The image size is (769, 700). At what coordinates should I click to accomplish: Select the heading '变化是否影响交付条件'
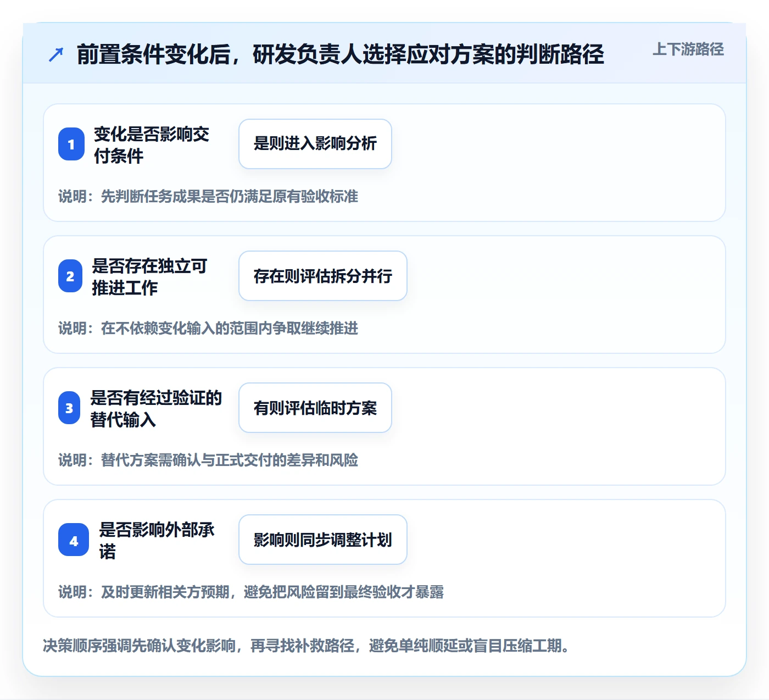152,145
